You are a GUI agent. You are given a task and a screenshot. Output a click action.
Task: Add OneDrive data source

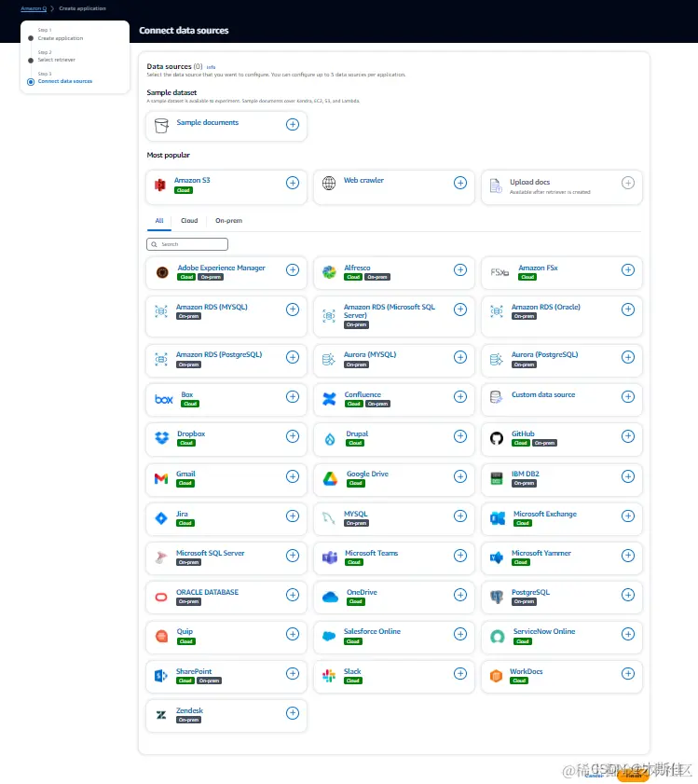click(460, 595)
